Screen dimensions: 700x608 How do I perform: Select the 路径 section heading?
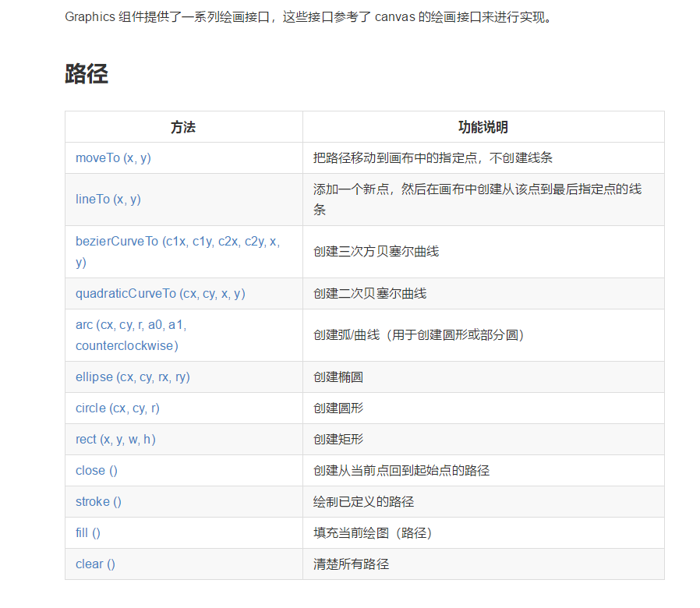pos(87,73)
